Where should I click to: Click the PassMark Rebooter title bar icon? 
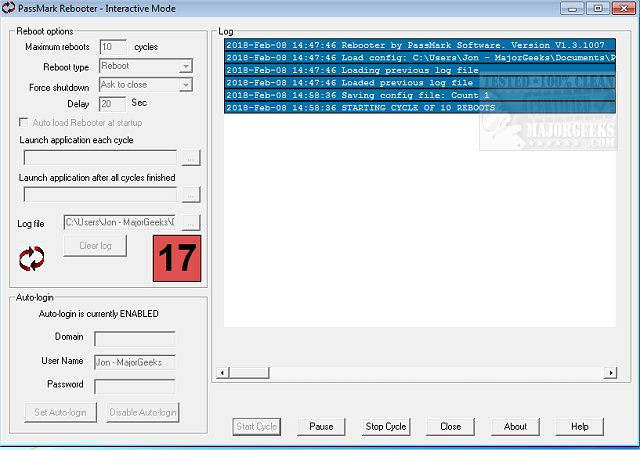coord(8,8)
